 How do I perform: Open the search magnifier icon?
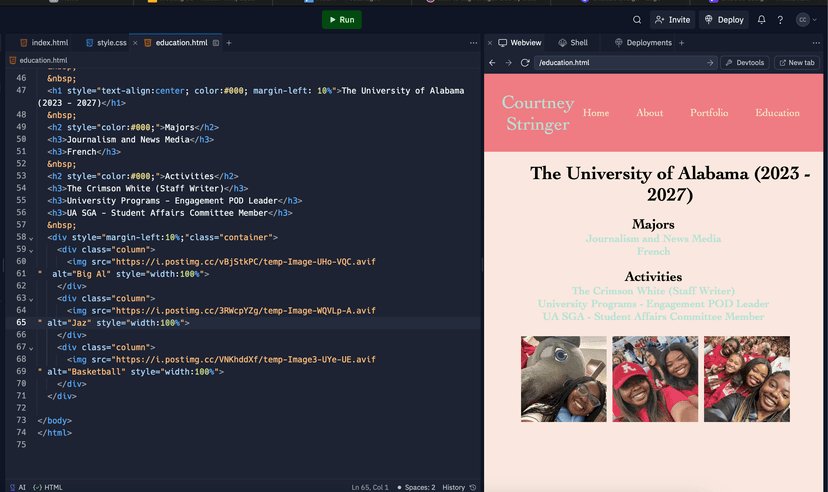637,20
